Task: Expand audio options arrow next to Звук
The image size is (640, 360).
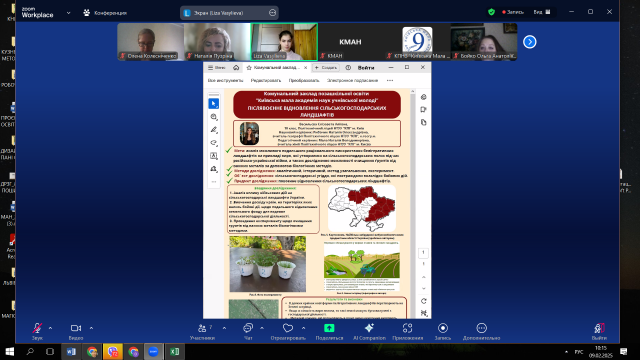Action: coord(50,328)
